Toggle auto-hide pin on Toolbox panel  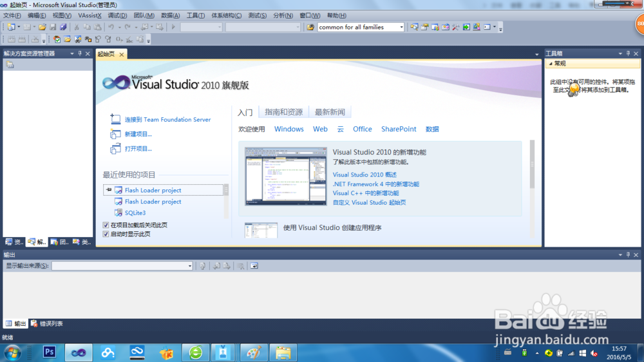628,53
